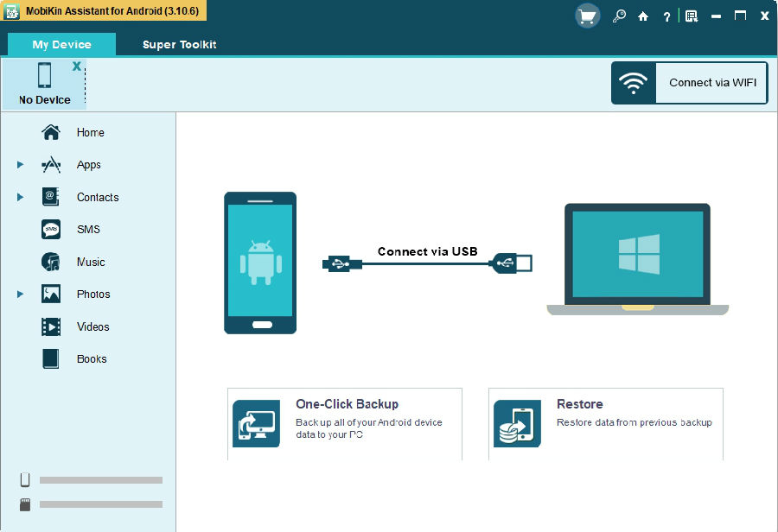778x532 pixels.
Task: Select Books in the sidebar
Action: click(91, 358)
